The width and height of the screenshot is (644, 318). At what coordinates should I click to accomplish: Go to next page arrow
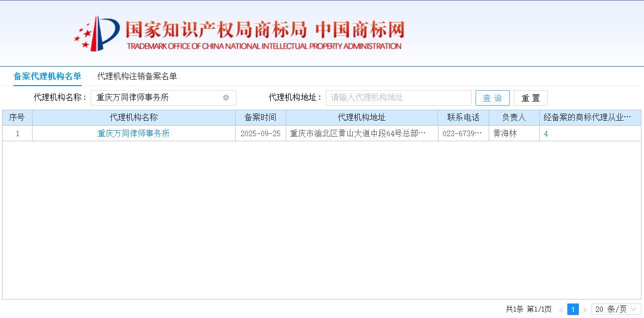(584, 310)
